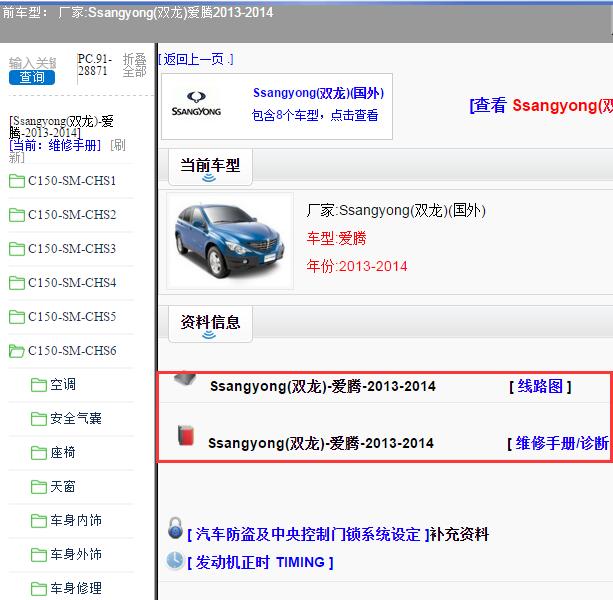Go back via 返回上一页 link

(x=196, y=59)
